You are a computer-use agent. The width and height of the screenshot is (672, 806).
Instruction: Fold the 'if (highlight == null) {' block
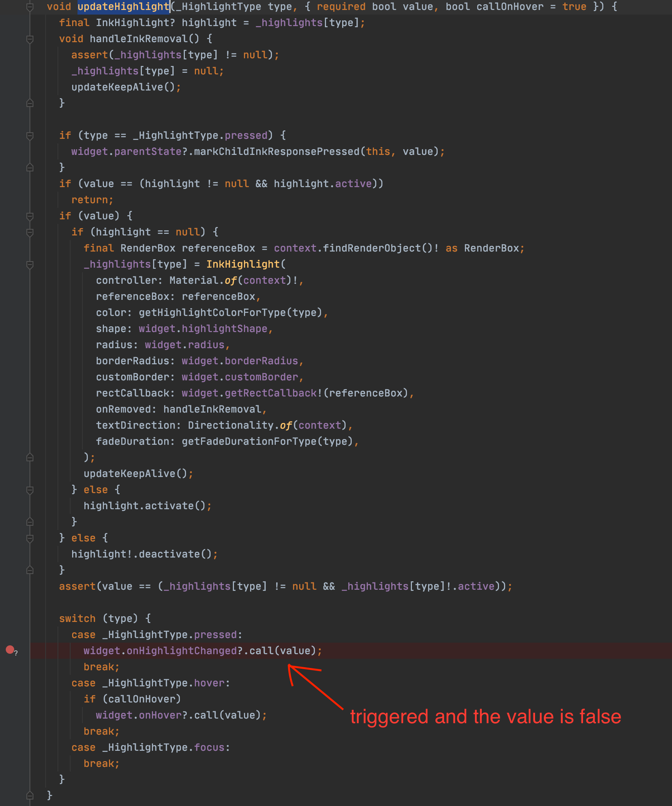(x=30, y=232)
